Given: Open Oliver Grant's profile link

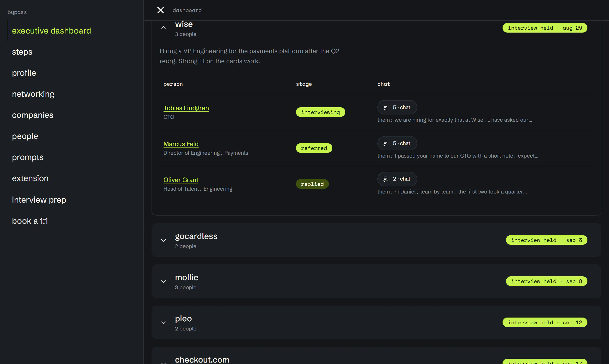Looking at the screenshot, I should [181, 180].
